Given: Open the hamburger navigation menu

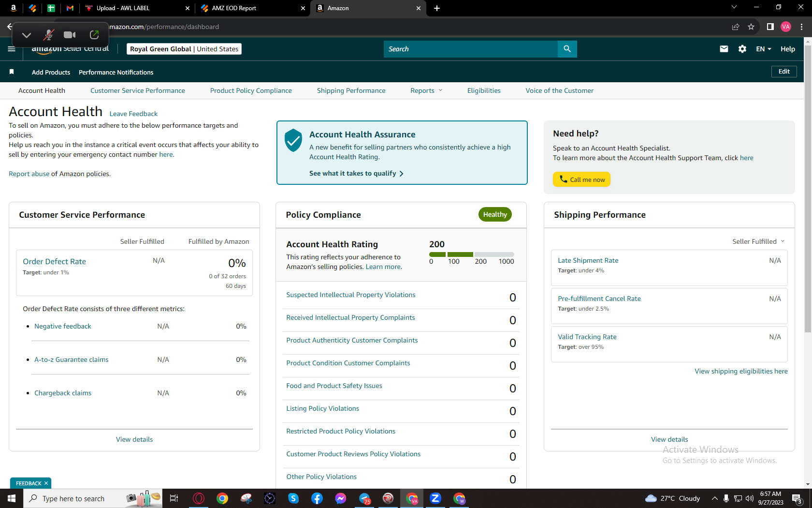Looking at the screenshot, I should pyautogui.click(x=12, y=49).
